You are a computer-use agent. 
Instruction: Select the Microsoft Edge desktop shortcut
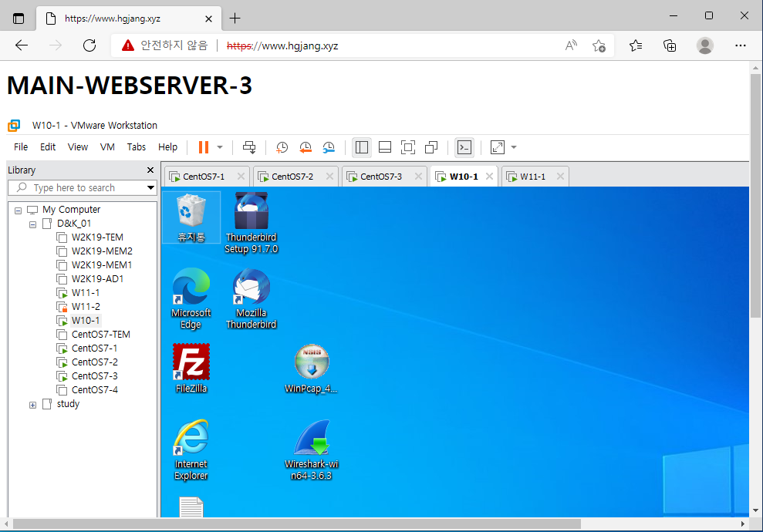click(191, 298)
